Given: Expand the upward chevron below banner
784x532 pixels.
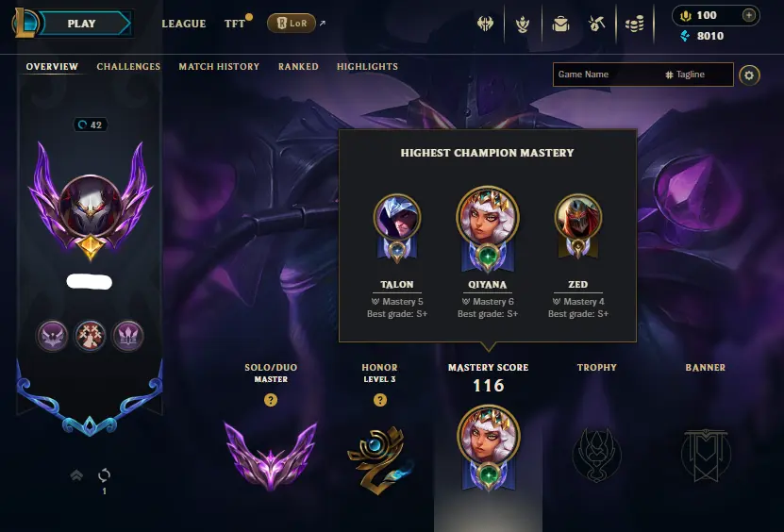Looking at the screenshot, I should click(76, 475).
